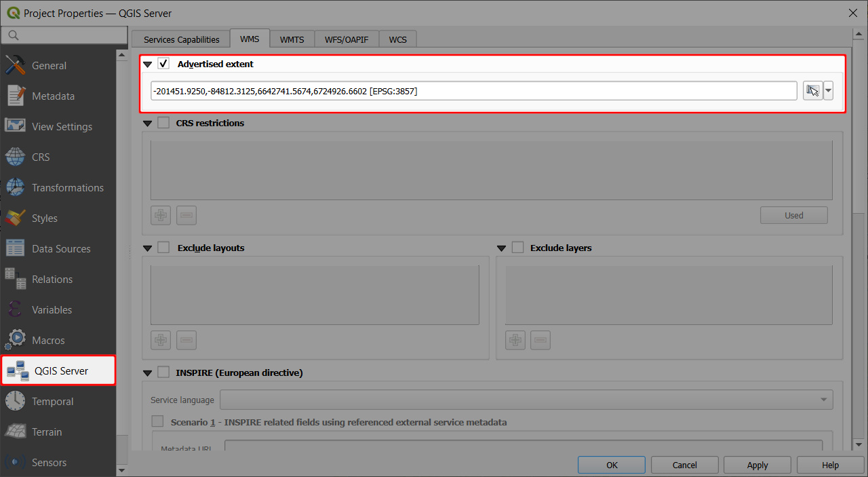Viewport: 868px width, 477px height.
Task: Open View Settings page icon
Action: (15, 126)
